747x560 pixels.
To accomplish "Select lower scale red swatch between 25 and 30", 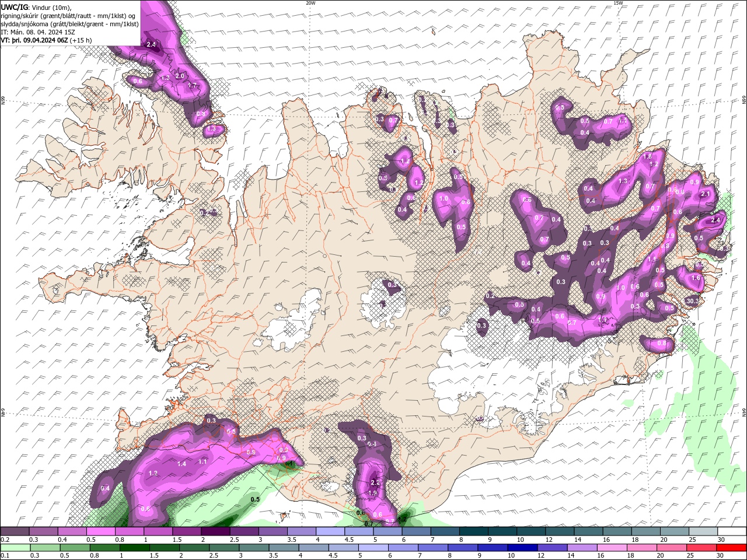I will (x=701, y=548).
